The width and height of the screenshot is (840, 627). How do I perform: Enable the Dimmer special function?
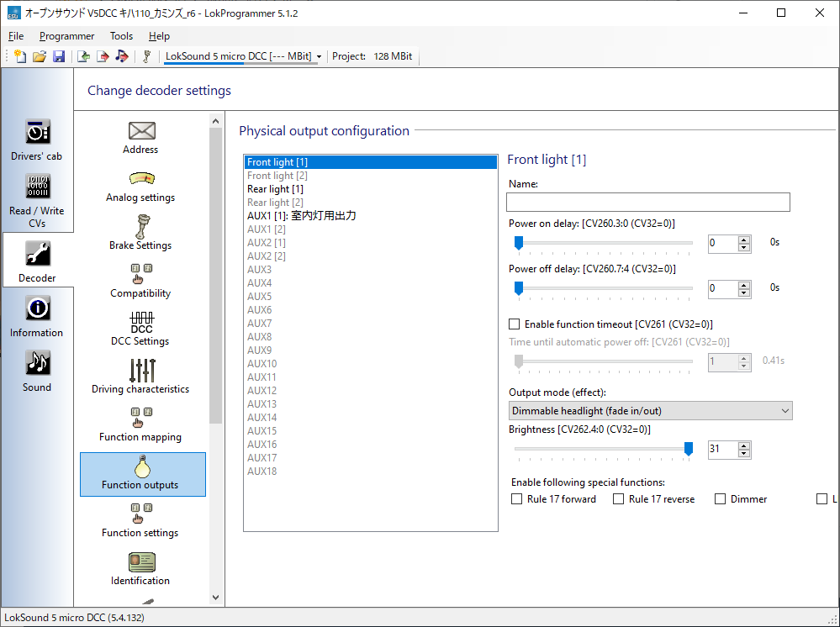pos(720,499)
